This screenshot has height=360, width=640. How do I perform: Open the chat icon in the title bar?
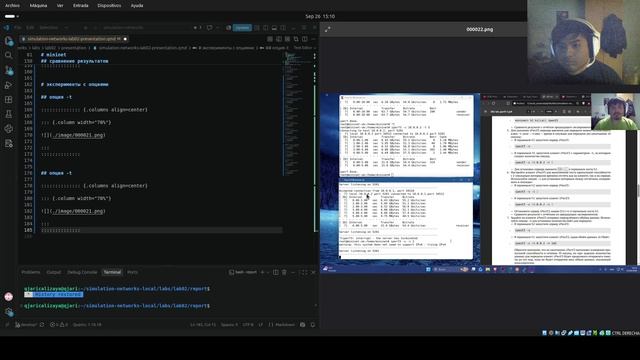point(209,28)
